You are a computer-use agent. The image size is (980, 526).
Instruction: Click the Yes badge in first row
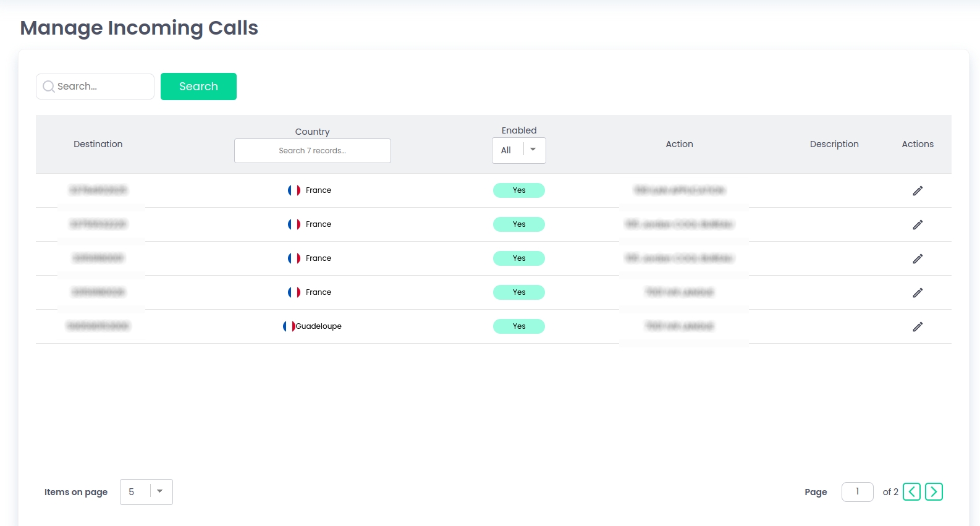[x=519, y=190]
